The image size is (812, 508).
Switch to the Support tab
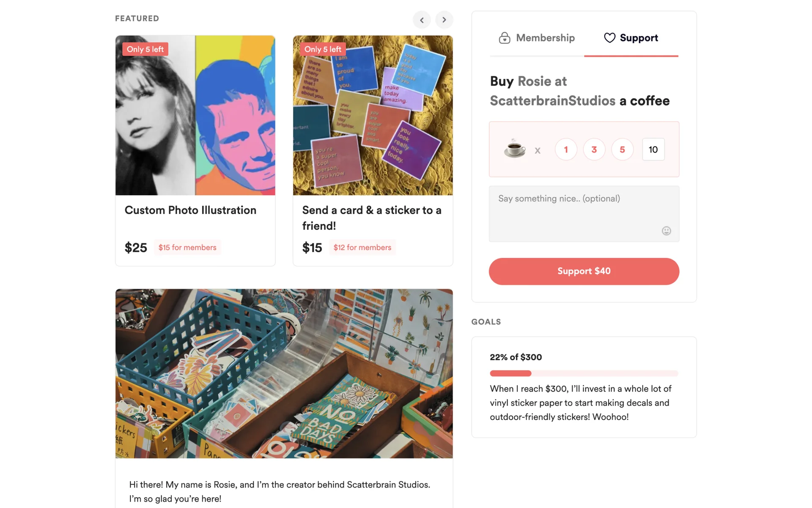631,38
